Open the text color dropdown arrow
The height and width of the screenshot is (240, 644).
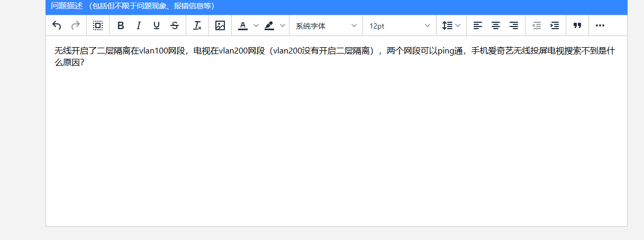256,25
